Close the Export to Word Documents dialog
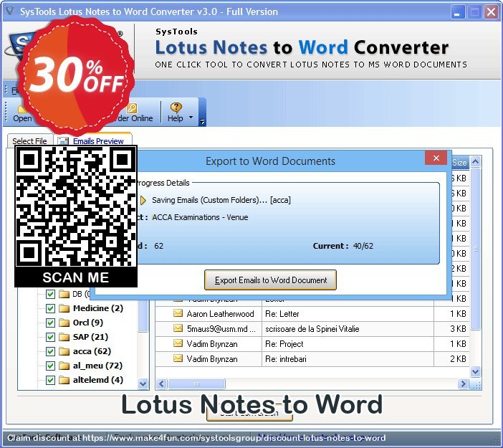503x448 pixels. [x=436, y=158]
